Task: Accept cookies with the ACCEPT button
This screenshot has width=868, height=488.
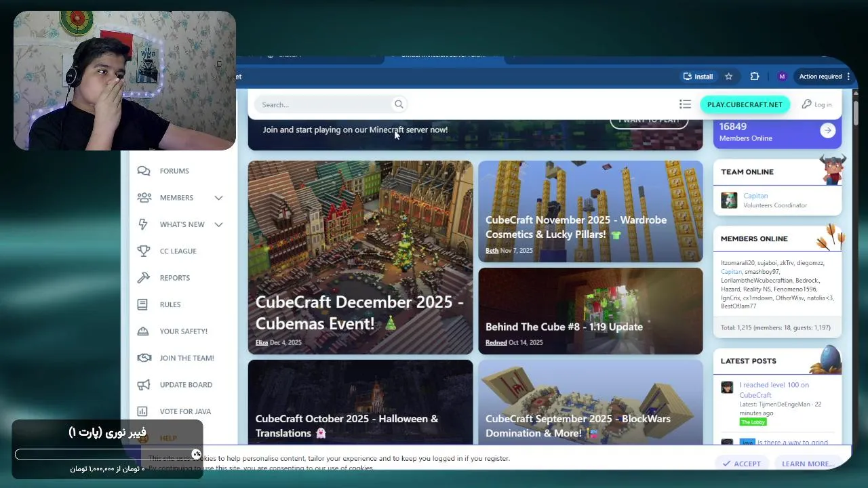Action: tap(742, 464)
